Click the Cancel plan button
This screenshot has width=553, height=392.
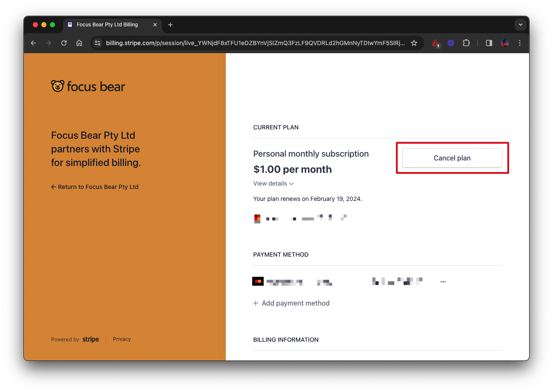452,158
